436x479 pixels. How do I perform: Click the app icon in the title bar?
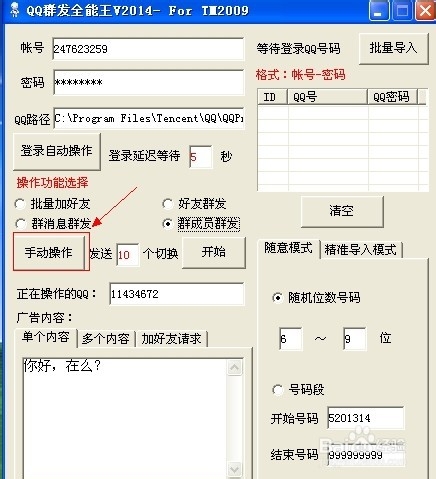(14, 10)
